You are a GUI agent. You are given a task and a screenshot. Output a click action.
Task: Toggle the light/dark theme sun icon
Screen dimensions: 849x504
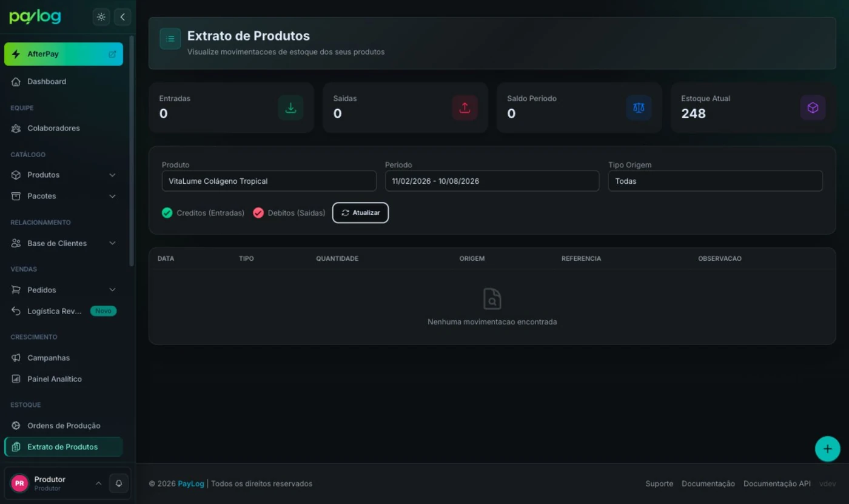pos(101,17)
